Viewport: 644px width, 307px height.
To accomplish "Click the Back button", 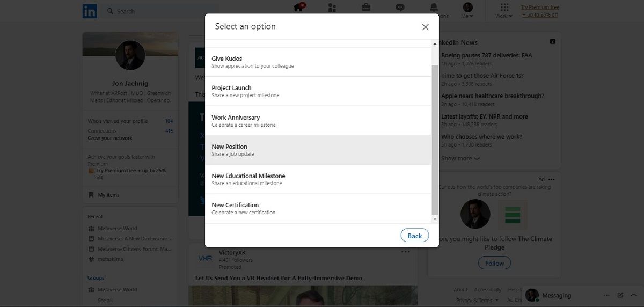I will pos(414,236).
